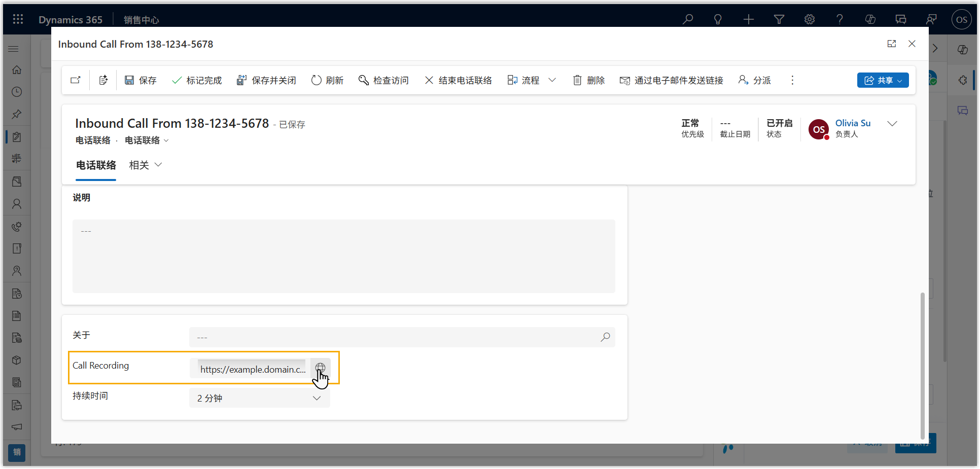Image resolution: width=980 pixels, height=469 pixels.
Task: Open owner Olivia Su link
Action: coord(853,123)
